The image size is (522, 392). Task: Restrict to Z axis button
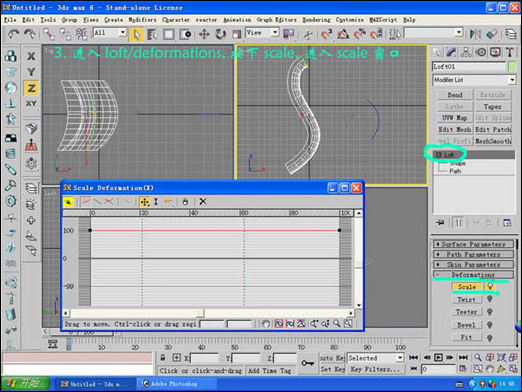[x=31, y=88]
